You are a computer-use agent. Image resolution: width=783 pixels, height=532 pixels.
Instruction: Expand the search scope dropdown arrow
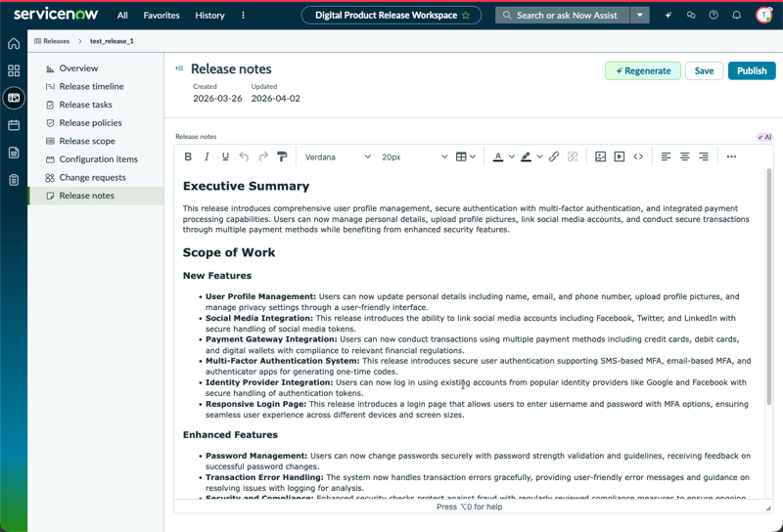640,16
